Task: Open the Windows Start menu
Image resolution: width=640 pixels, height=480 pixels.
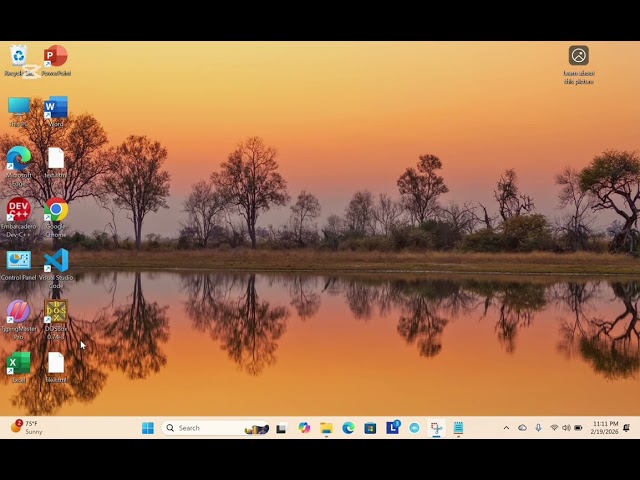Action: tap(148, 428)
